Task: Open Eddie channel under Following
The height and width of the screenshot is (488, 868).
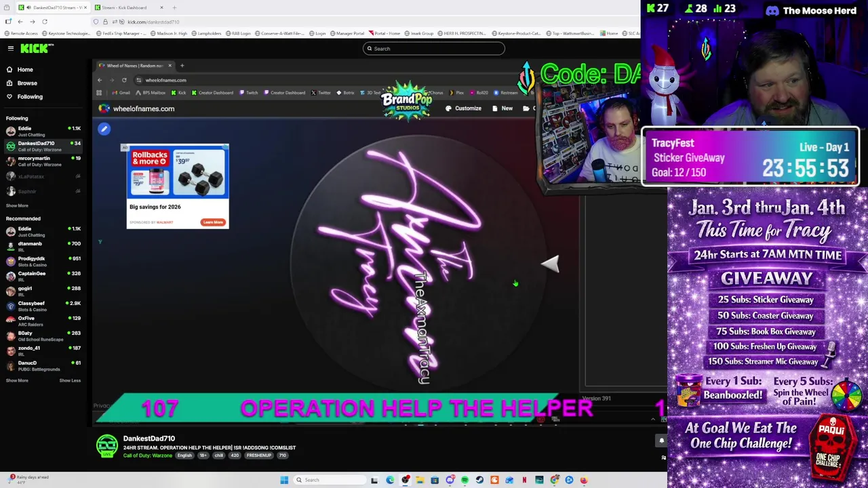Action: point(43,131)
